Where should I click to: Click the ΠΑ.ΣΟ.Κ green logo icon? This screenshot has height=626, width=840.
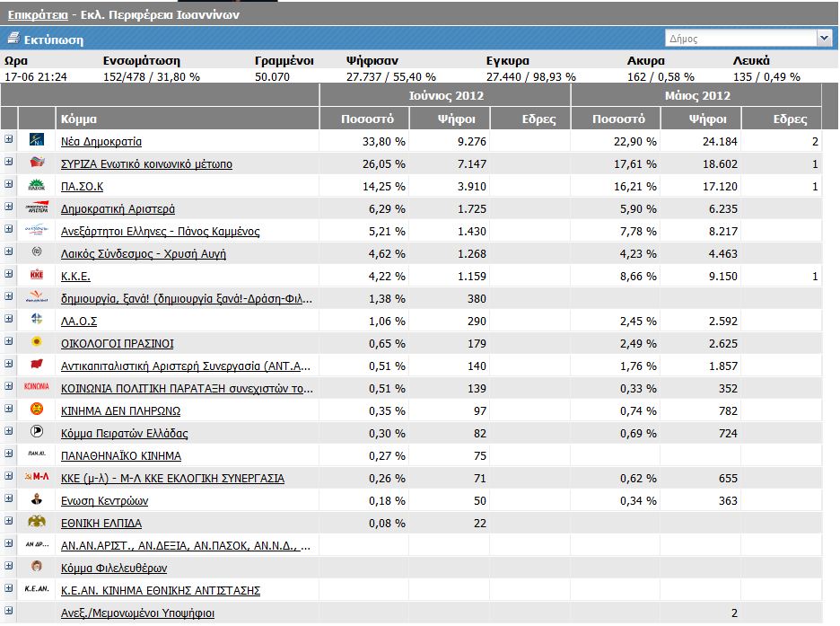click(37, 185)
